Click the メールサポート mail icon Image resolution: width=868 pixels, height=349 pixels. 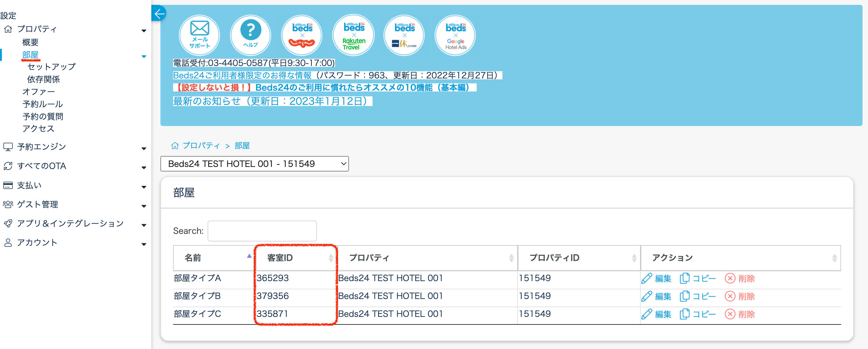click(199, 35)
